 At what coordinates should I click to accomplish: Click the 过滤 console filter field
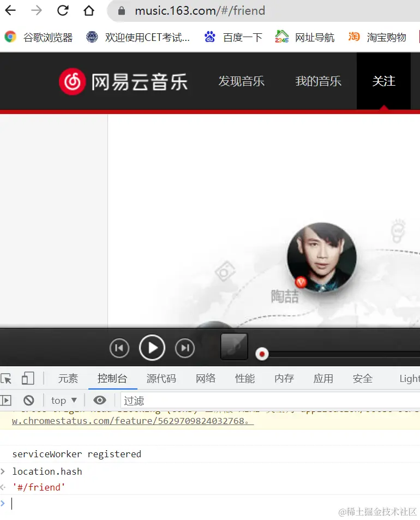[270, 401]
